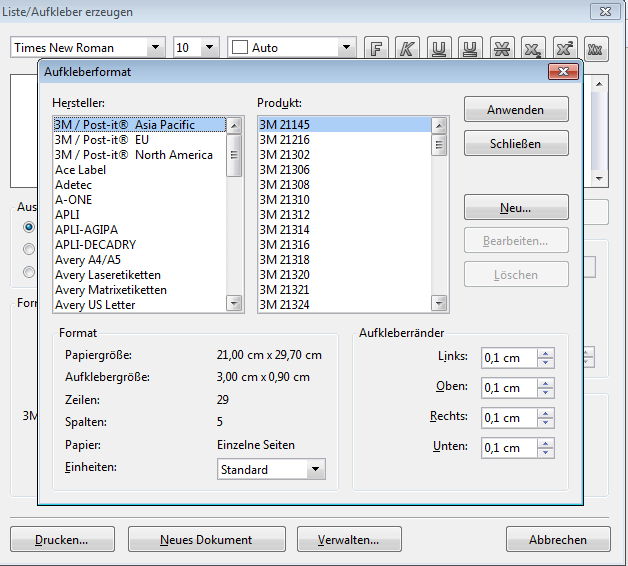
Task: Click background preview scroll up arrow
Action: tap(599, 84)
